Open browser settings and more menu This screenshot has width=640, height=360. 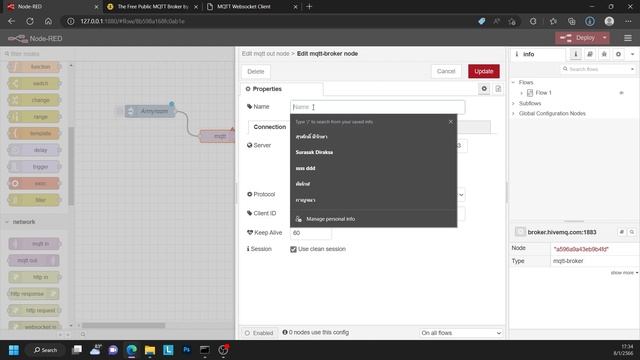click(x=628, y=21)
